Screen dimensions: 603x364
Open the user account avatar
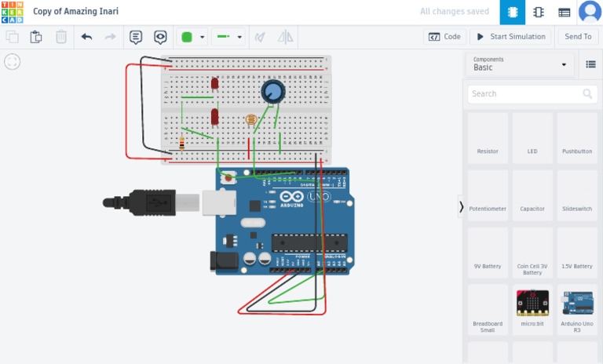tap(590, 12)
